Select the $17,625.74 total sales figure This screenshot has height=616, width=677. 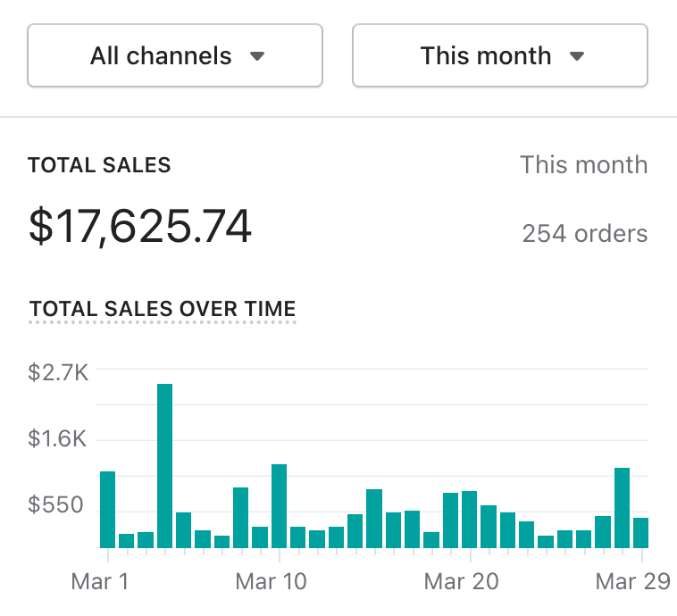140,227
